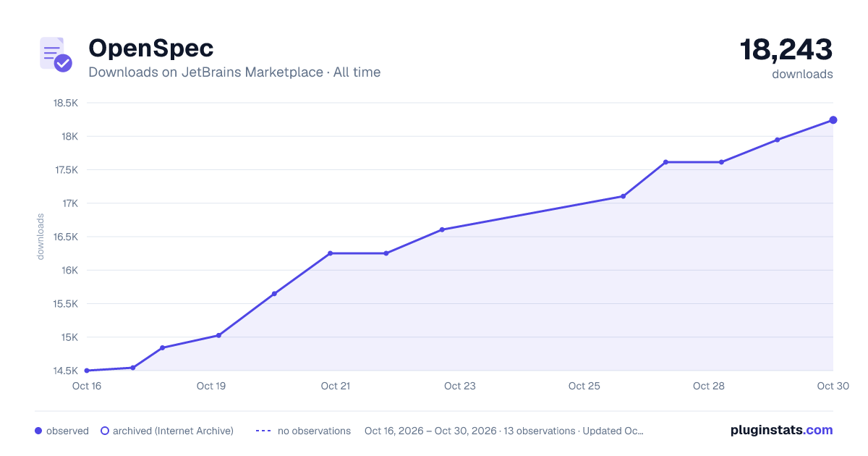Click the vertical downloads axis title
Viewport: 868px width, 456px height.
point(41,237)
